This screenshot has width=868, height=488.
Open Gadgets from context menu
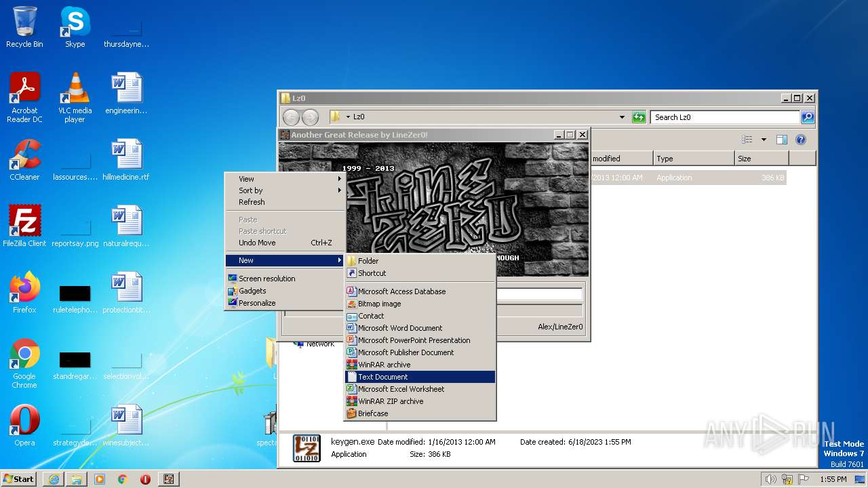pyautogui.click(x=285, y=291)
